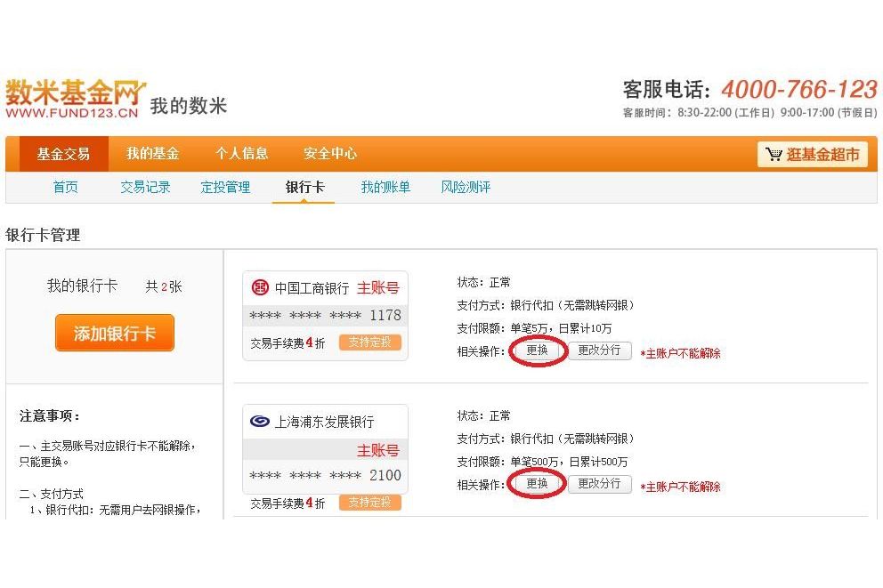The width and height of the screenshot is (883, 588).
Task: Click the 我的银行卡 共2张 text
Action: point(115,286)
